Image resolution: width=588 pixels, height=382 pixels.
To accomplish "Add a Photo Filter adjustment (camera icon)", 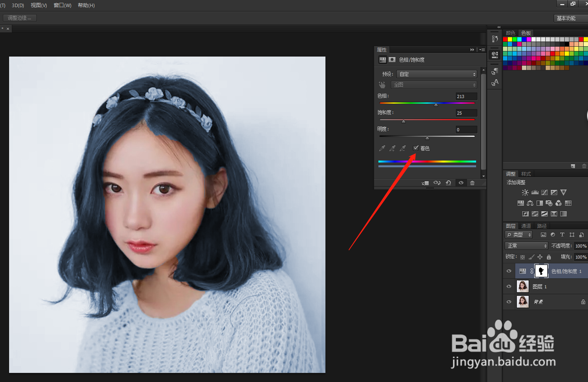I will click(x=549, y=203).
